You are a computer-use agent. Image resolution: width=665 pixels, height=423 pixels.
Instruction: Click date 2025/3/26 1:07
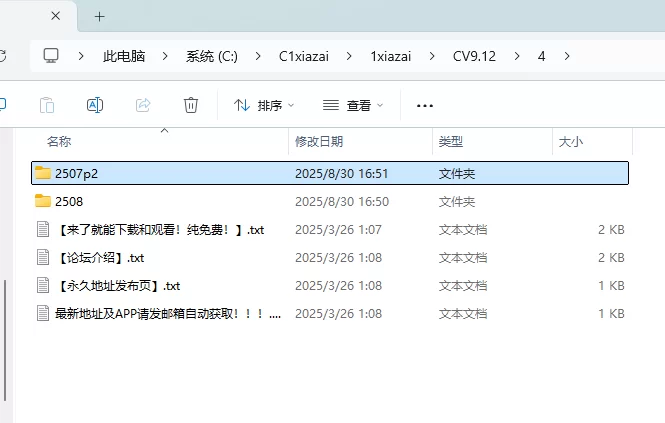(x=338, y=230)
